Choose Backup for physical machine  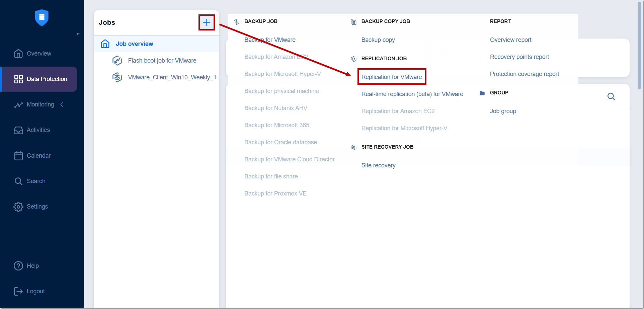pos(281,91)
